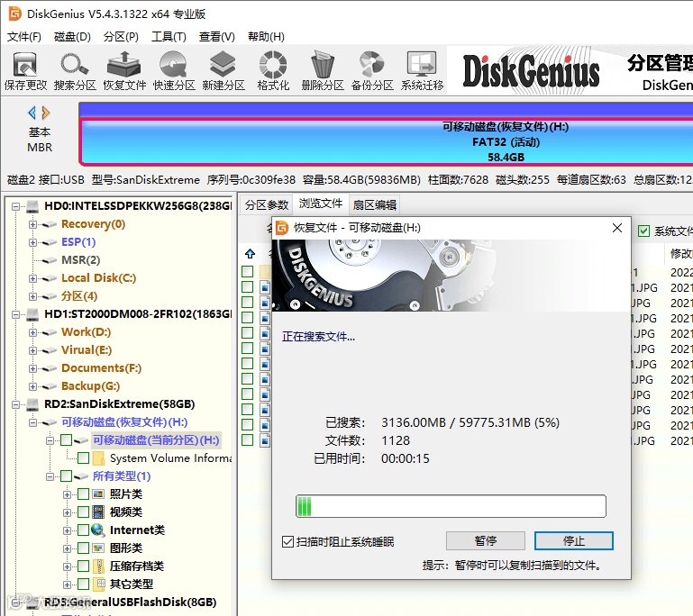Toggle 扫描时阻止系统睡眠 checkbox

point(287,542)
